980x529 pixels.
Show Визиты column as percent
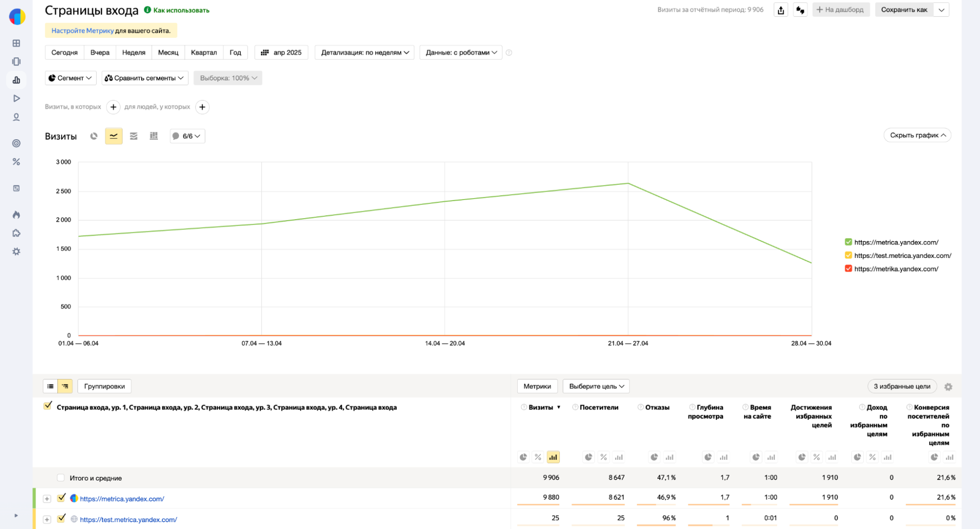[x=538, y=457]
